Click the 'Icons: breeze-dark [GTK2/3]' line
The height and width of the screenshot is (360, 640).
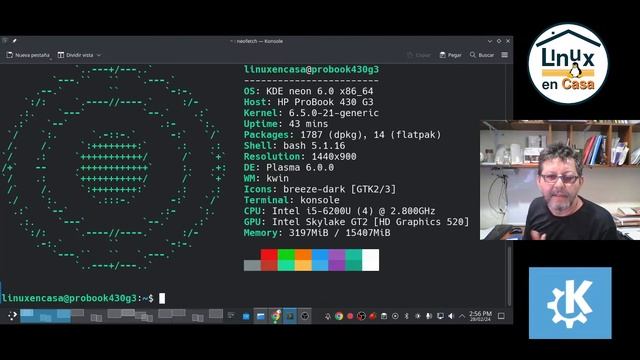click(320, 189)
